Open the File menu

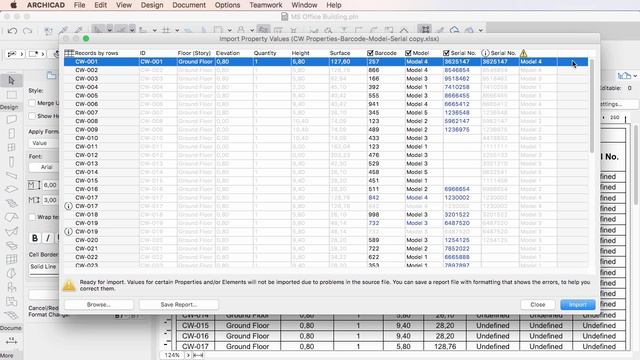click(x=80, y=5)
